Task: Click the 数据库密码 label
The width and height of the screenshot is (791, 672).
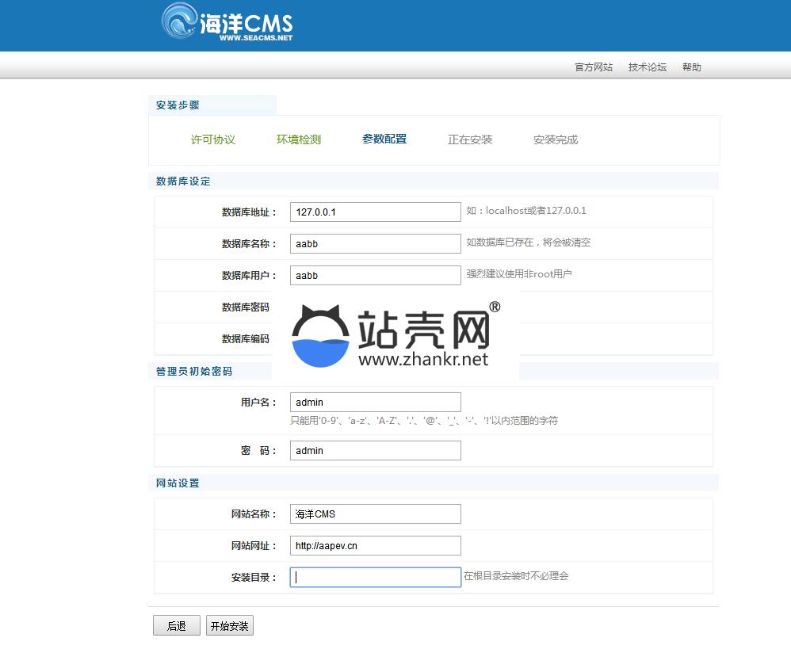Action: pos(246,307)
